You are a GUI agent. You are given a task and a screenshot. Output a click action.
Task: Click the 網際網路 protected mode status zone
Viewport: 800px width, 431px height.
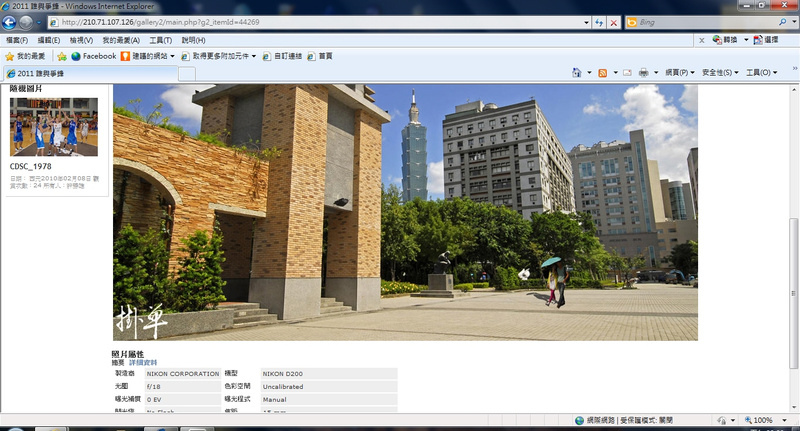click(624, 420)
